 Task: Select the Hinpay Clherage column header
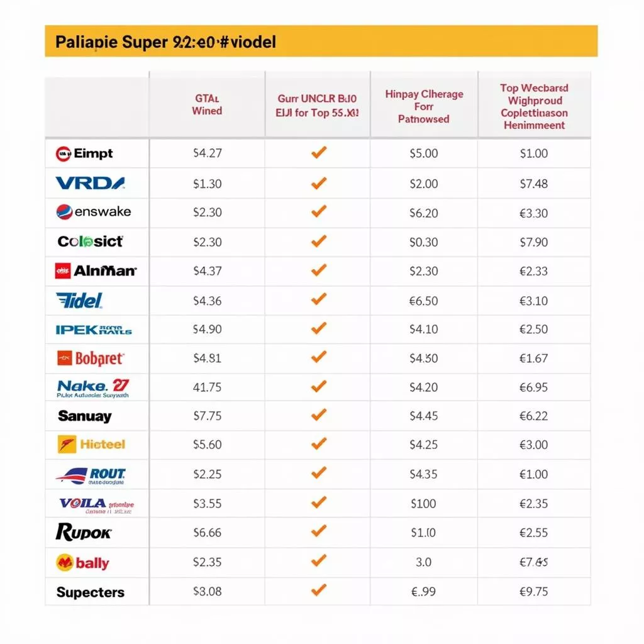click(x=424, y=106)
